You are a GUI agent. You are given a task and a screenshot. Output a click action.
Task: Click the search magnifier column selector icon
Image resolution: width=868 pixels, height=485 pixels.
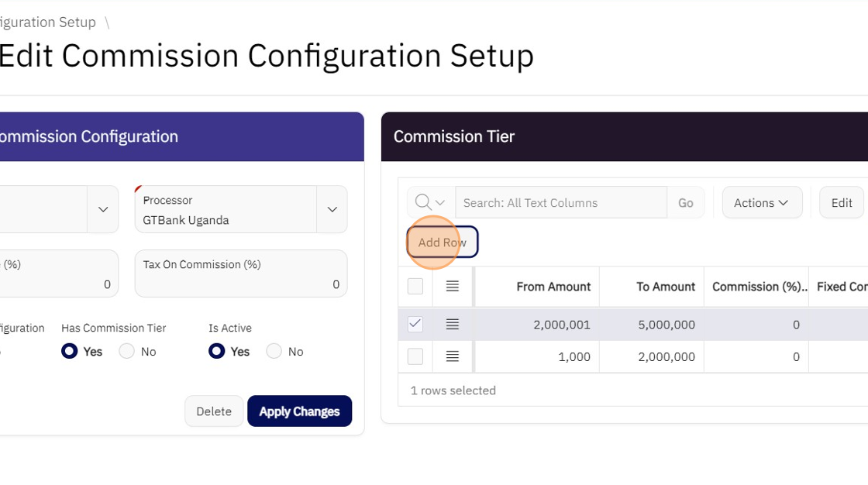[430, 203]
